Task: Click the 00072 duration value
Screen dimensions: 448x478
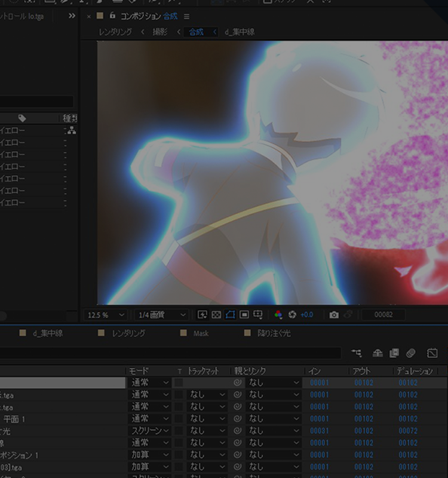Action: pyautogui.click(x=408, y=431)
